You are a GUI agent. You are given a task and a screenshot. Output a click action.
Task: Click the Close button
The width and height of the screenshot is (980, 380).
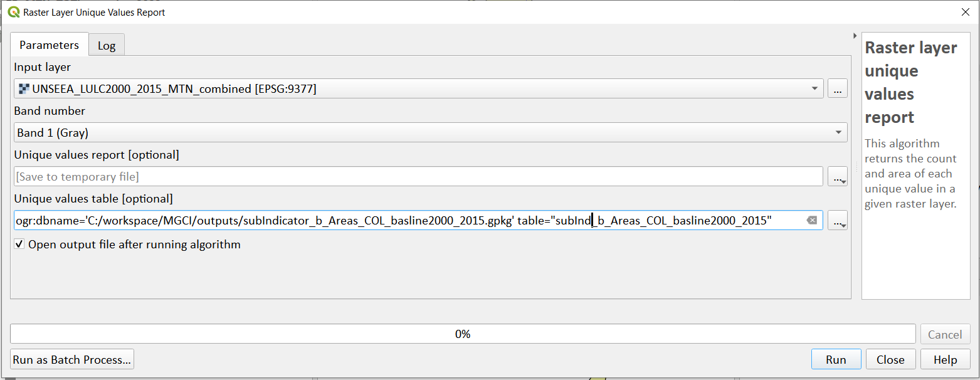(890, 359)
